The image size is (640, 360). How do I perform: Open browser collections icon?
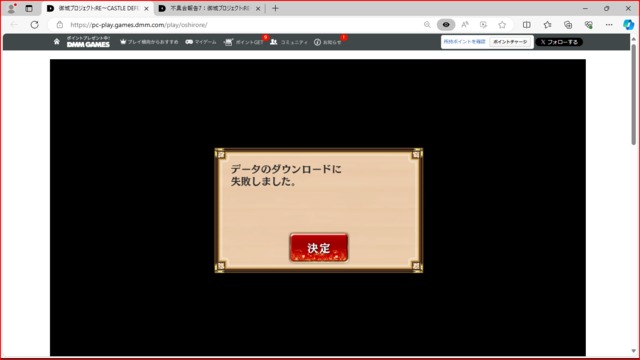pyautogui.click(x=568, y=25)
